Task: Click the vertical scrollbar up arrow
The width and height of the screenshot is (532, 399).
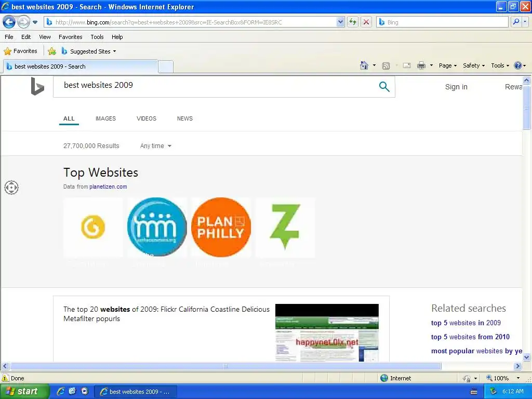Action: (x=527, y=80)
